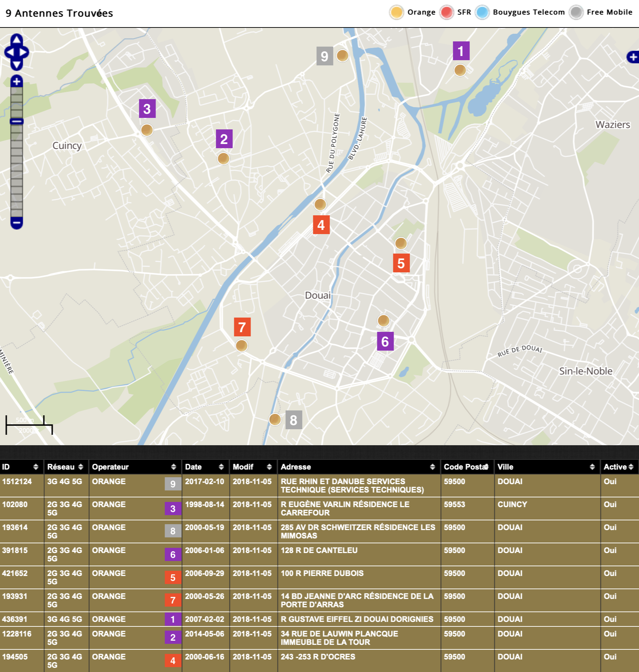The image size is (639, 672).
Task: Click the Cuincy label on the map
Action: (67, 145)
